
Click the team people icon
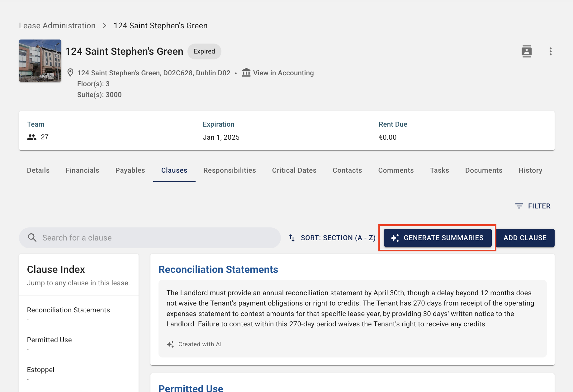[32, 137]
